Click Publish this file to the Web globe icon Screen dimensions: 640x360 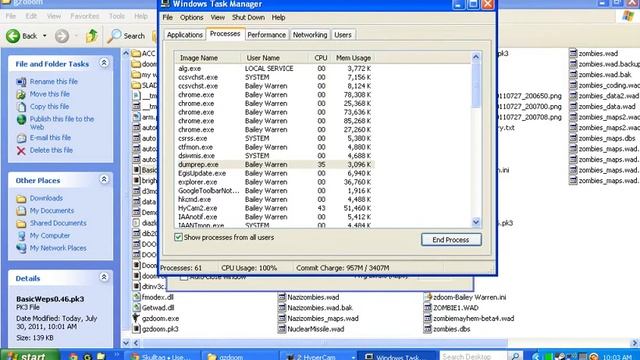pos(21,120)
